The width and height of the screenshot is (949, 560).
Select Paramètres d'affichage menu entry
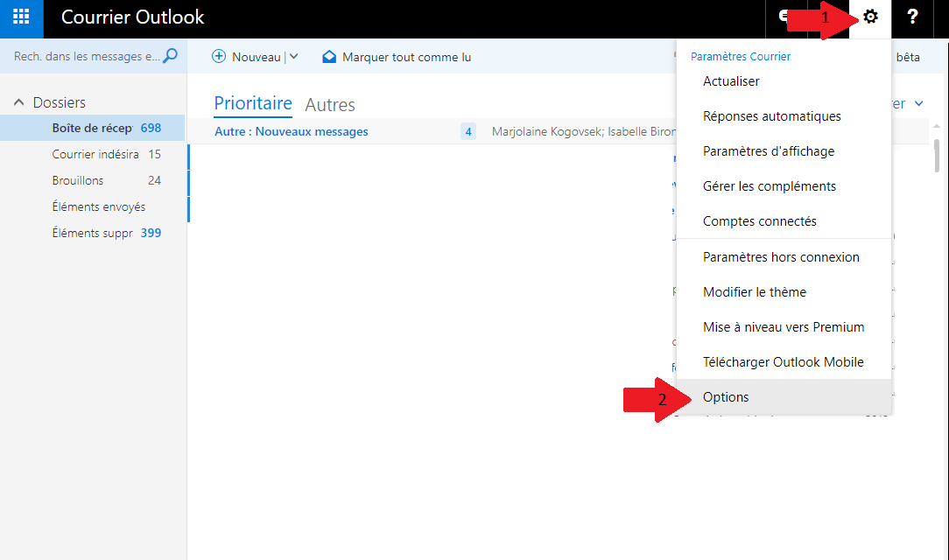click(x=768, y=151)
